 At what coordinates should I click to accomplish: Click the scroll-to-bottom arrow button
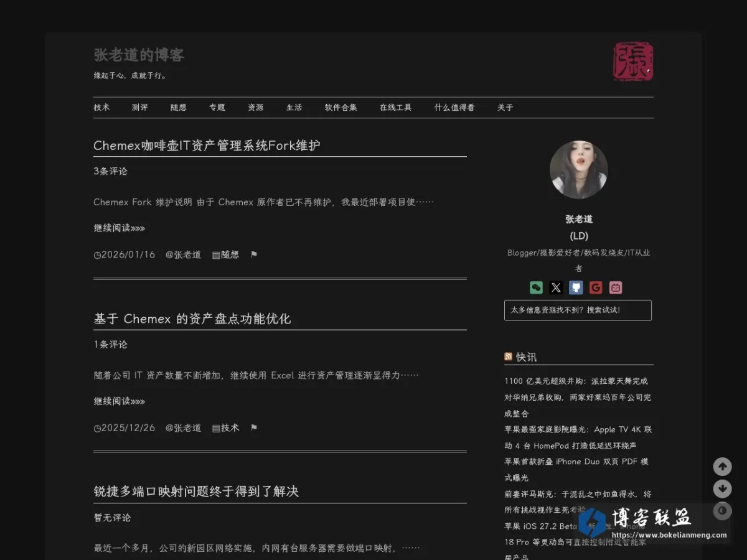(x=722, y=488)
